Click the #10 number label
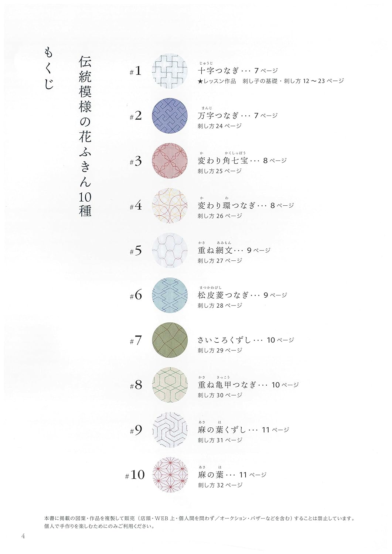Screen dimensions: 392x554 click(x=135, y=475)
